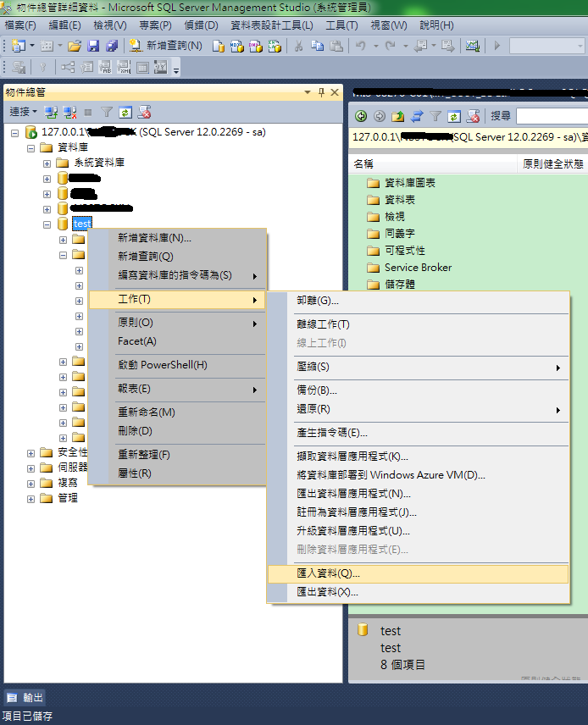Select 同義字 folder in details list
Screen dimensions: 588x725
coord(391,234)
